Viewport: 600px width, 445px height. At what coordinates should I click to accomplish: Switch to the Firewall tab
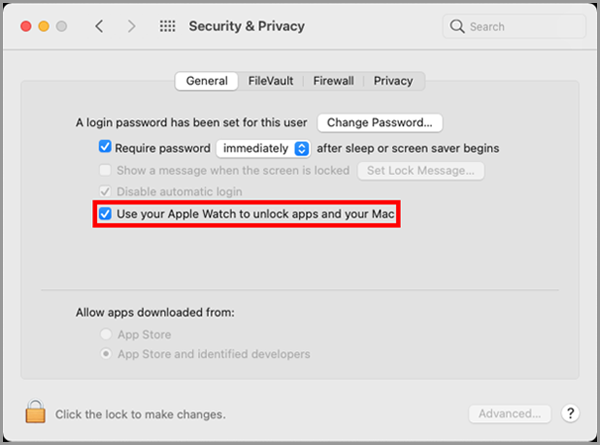point(333,81)
